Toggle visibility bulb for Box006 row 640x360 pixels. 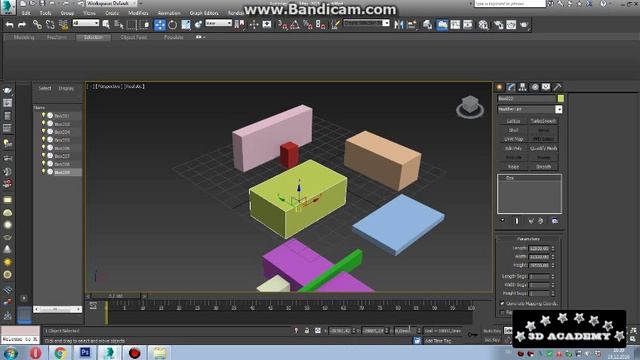coord(44,148)
